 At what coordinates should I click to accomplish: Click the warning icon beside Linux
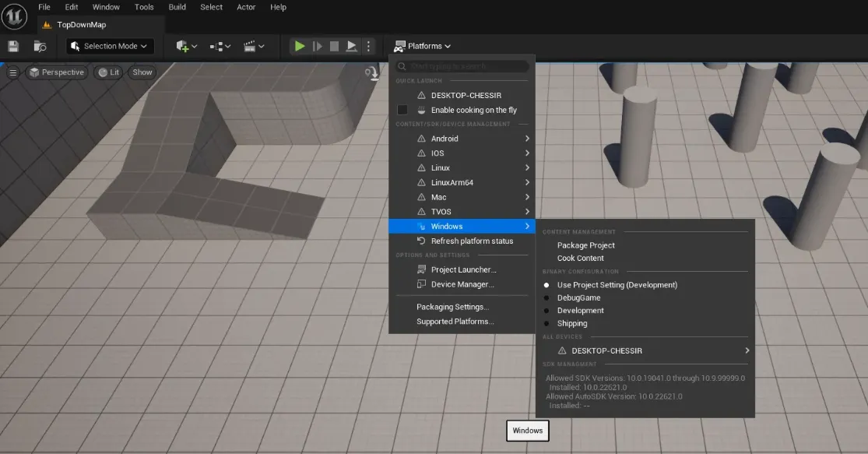(x=421, y=167)
